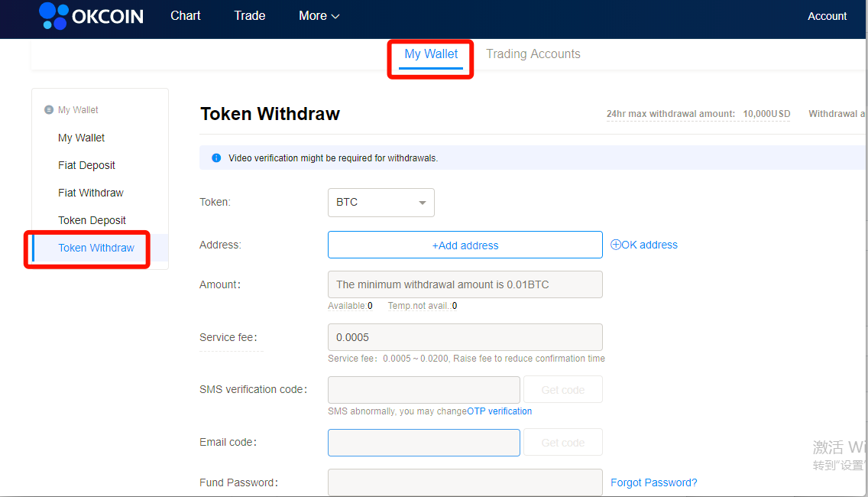This screenshot has height=497, width=868.
Task: Click the +Add address button
Action: (465, 245)
